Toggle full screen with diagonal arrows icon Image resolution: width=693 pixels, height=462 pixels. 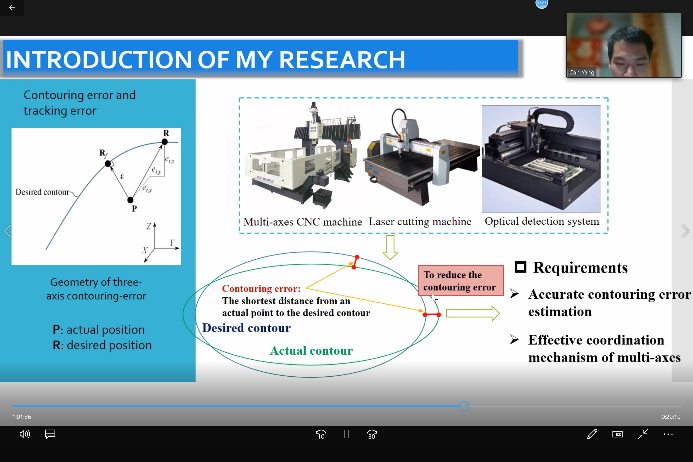(x=643, y=434)
